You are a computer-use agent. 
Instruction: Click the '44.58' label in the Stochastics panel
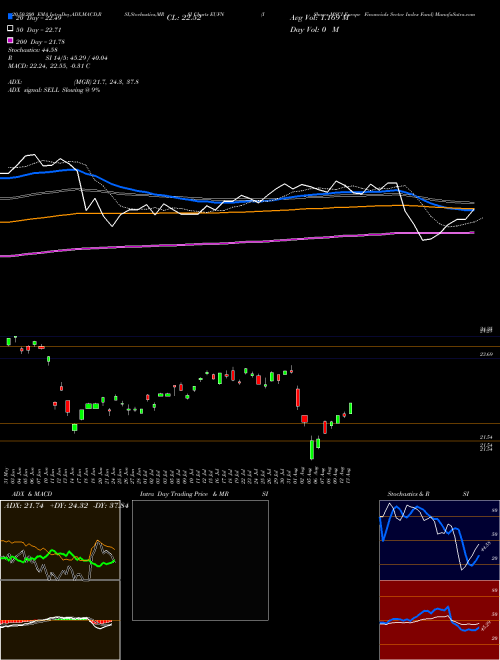[x=485, y=546]
